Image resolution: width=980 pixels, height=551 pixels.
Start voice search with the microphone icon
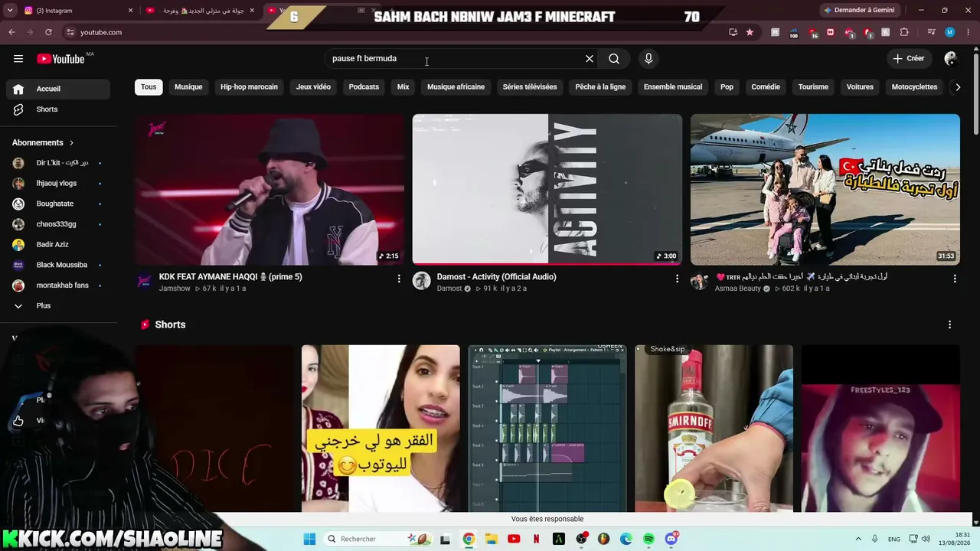tap(648, 59)
